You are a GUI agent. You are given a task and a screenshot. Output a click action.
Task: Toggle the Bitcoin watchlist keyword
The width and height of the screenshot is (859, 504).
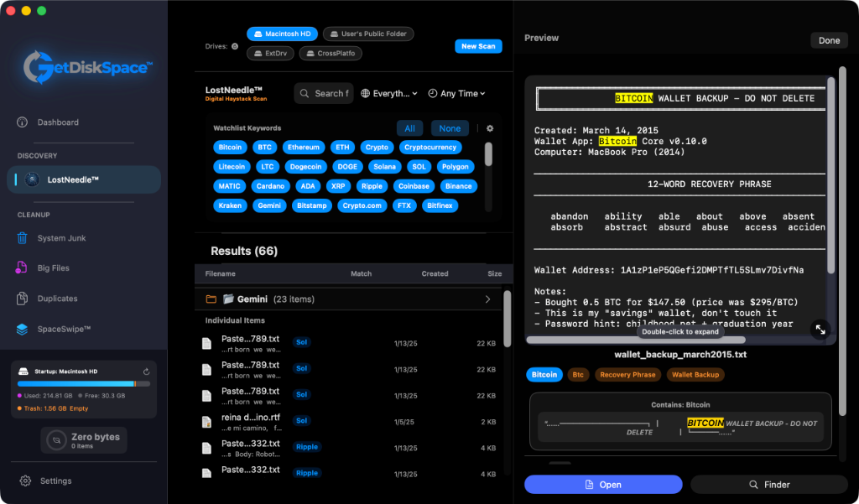(x=230, y=148)
